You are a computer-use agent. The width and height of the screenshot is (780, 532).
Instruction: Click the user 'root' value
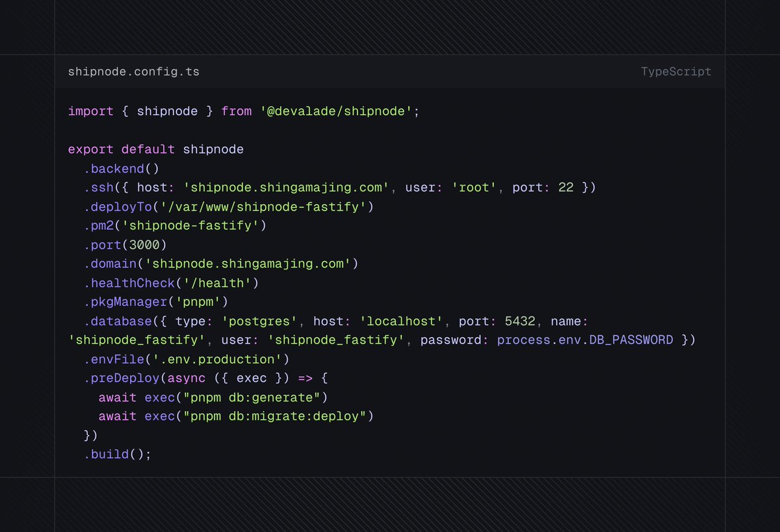tap(474, 188)
